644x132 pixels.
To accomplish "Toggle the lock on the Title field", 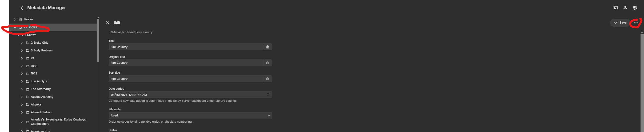I will (x=268, y=47).
